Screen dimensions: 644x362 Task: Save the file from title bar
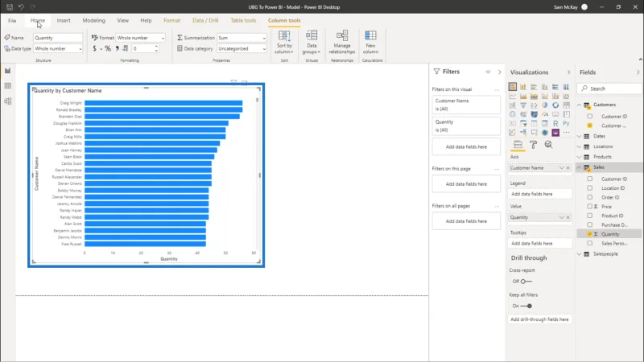tap(10, 7)
